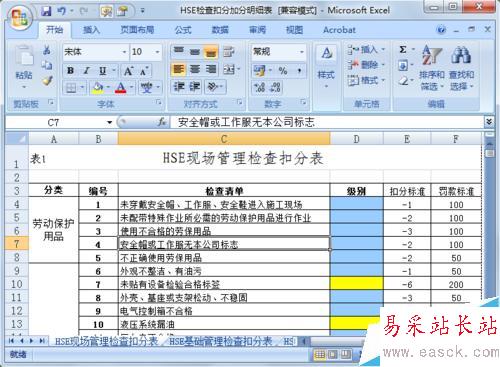Expand the formula bar
This screenshot has height=367, width=500.
coord(489,122)
